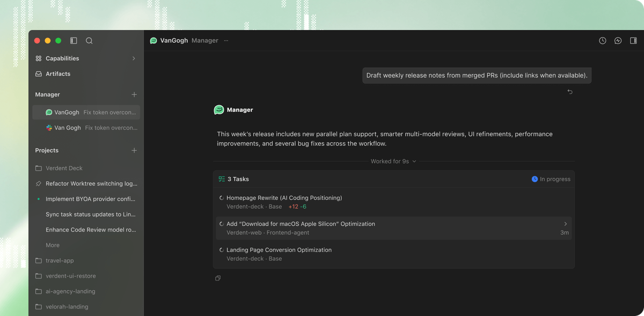Image resolution: width=644 pixels, height=316 pixels.
Task: Add a new Manager with the plus icon
Action: pyautogui.click(x=134, y=94)
